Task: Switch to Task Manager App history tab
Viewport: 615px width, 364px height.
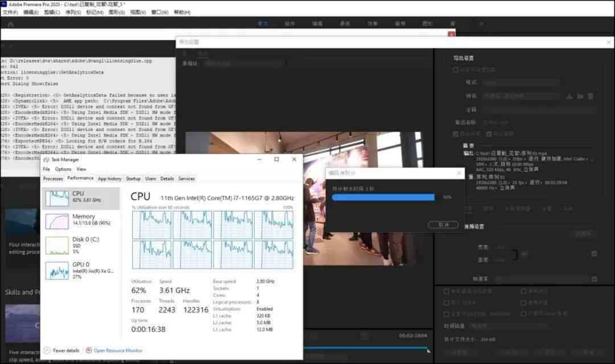Action: (109, 179)
